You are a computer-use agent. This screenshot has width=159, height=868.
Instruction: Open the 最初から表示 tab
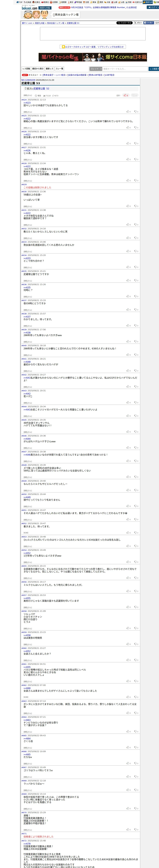[38, 69]
